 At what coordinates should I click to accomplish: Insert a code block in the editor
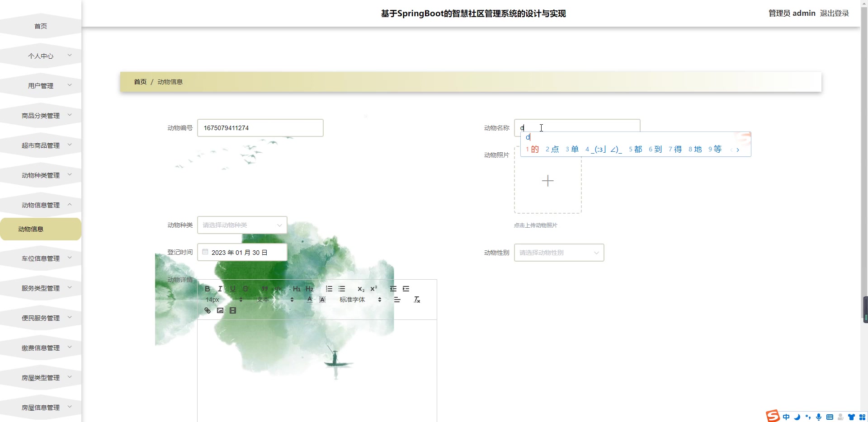[x=278, y=289]
